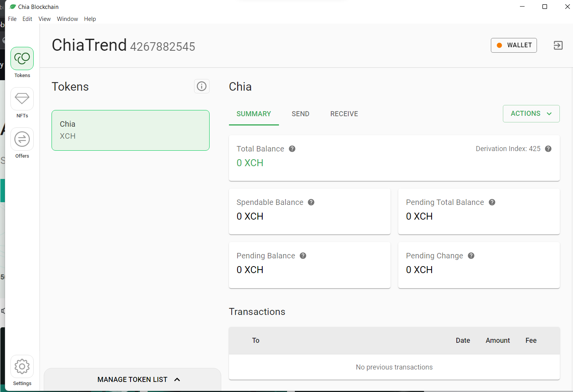Open the View menu

click(45, 19)
